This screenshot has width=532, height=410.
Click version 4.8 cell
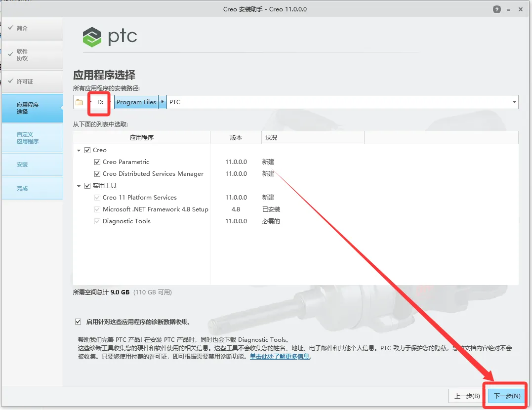(236, 209)
